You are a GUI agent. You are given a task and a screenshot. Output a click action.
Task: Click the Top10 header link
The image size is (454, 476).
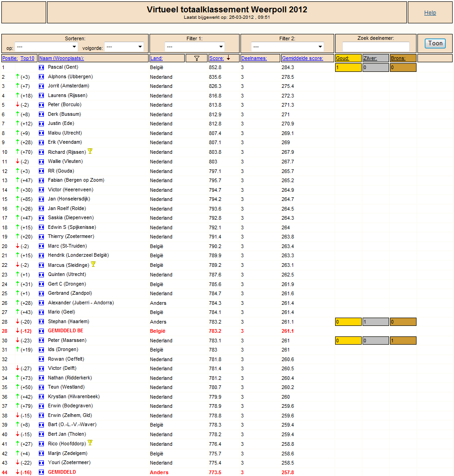[x=27, y=58]
